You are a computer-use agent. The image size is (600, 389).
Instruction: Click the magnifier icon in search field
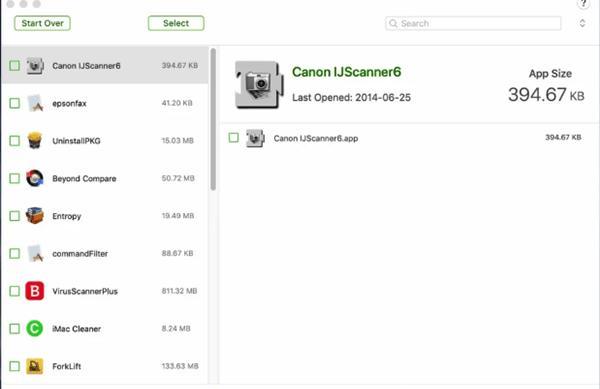(393, 23)
